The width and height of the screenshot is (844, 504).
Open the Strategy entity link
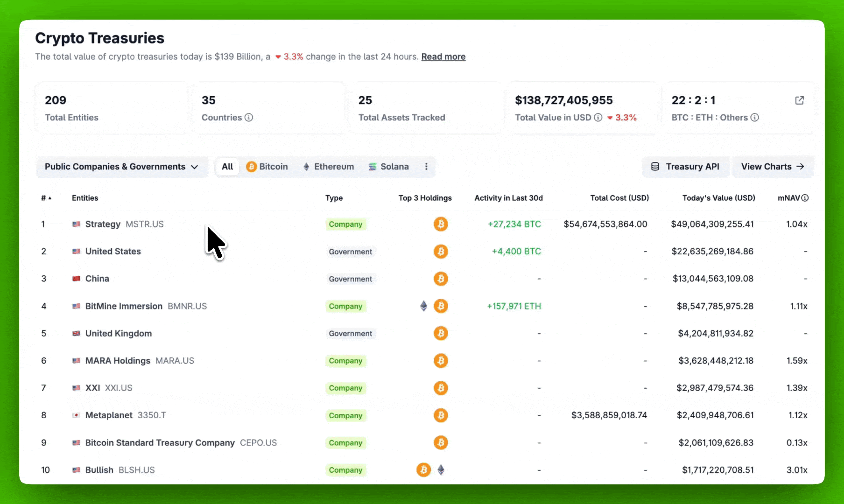click(103, 224)
